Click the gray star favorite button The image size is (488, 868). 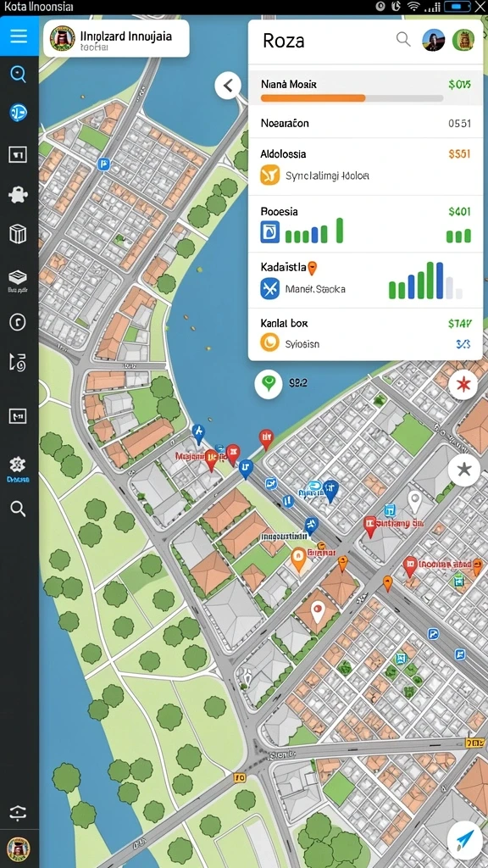(x=463, y=470)
